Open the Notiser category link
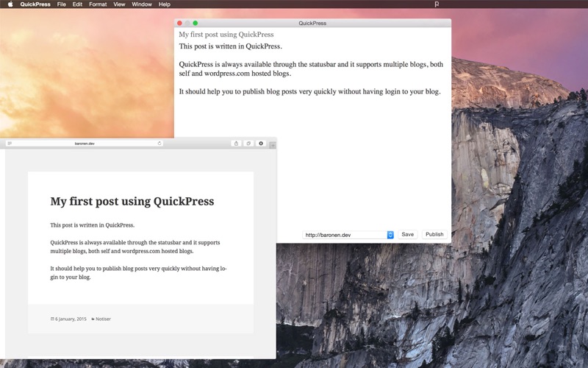This screenshot has height=368, width=588. coord(103,319)
